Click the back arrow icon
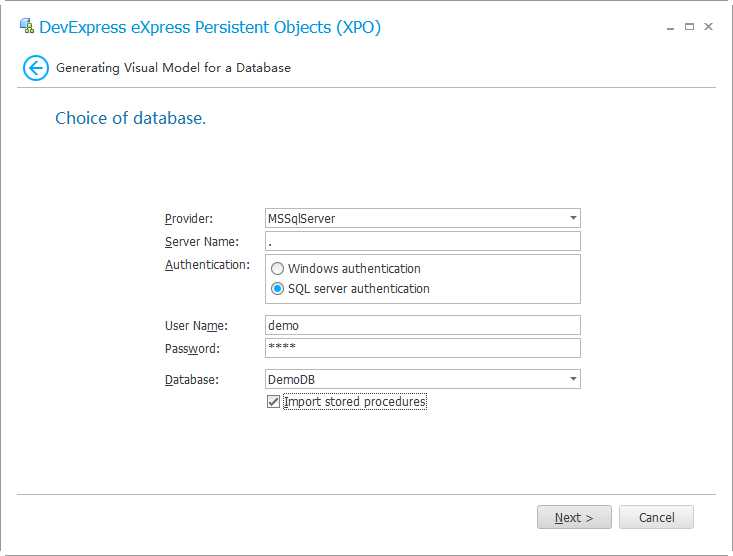733x556 pixels. pos(36,68)
